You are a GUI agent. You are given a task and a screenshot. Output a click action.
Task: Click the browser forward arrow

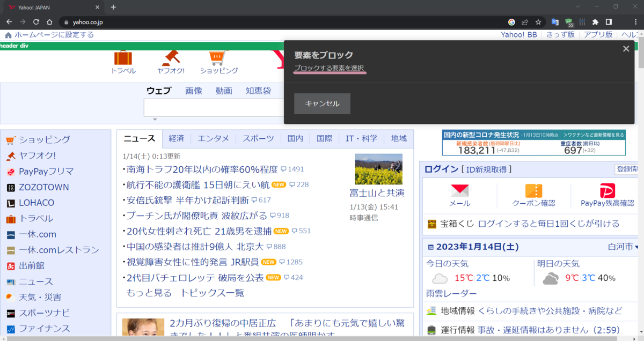23,22
